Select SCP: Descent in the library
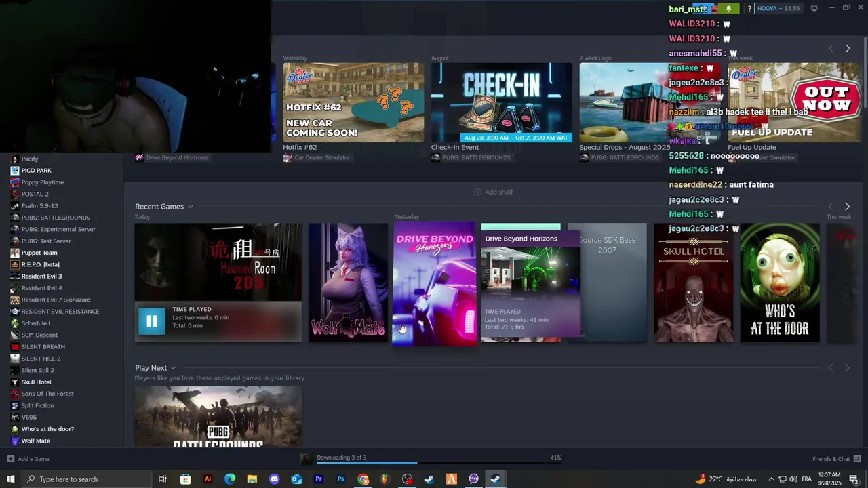The height and width of the screenshot is (488, 868). point(39,335)
